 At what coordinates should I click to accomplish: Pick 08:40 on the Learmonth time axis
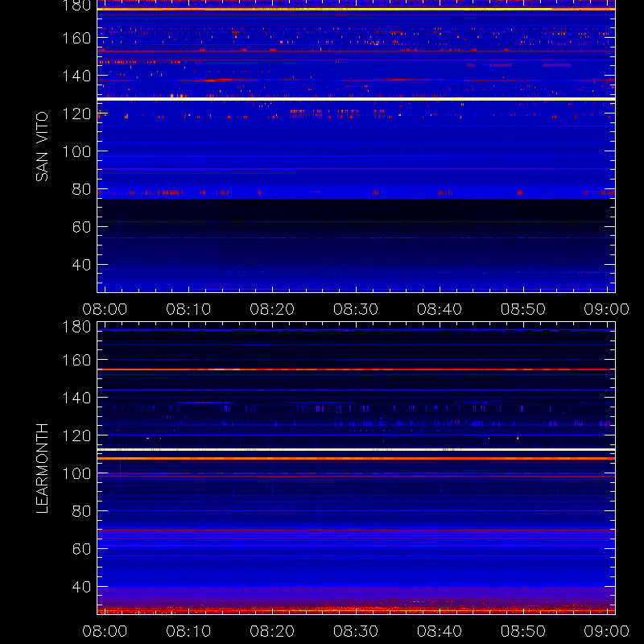pos(440,631)
